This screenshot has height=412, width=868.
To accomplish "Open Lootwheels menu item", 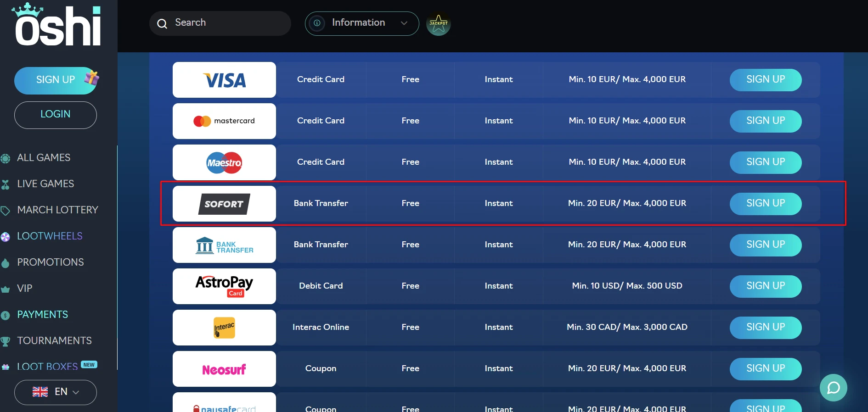I will 50,236.
